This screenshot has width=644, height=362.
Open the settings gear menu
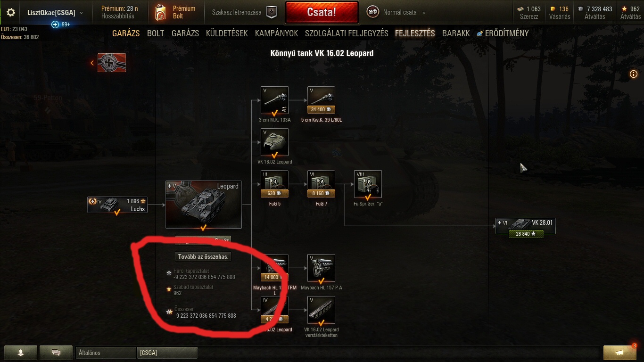[10, 12]
